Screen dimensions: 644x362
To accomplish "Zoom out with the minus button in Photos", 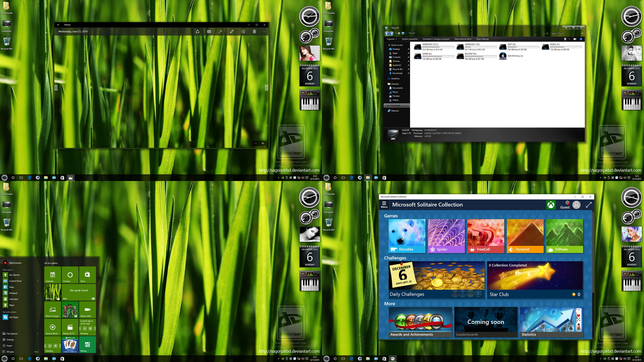I will pos(255,143).
